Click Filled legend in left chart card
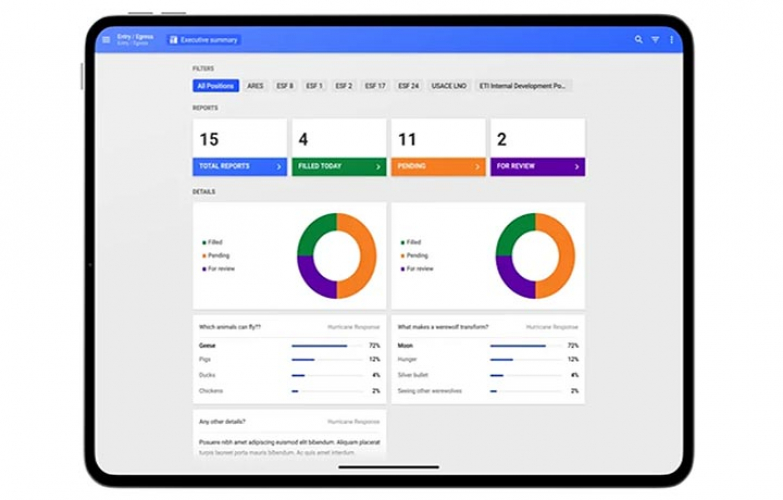Viewport: 783px width, 500px height. [212, 242]
